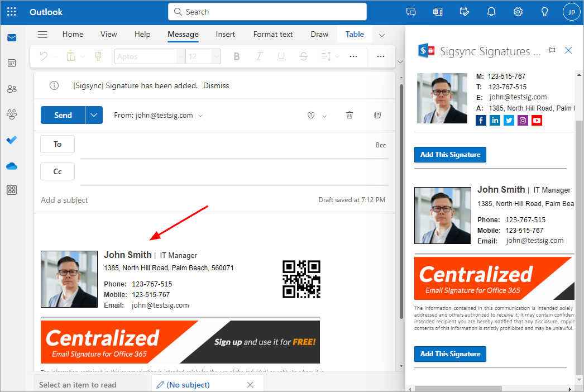Pop out the message to new window

(x=377, y=115)
